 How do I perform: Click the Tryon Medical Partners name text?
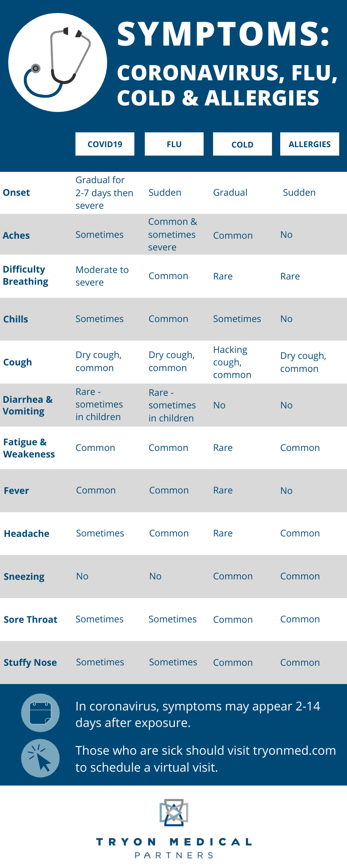(x=174, y=848)
